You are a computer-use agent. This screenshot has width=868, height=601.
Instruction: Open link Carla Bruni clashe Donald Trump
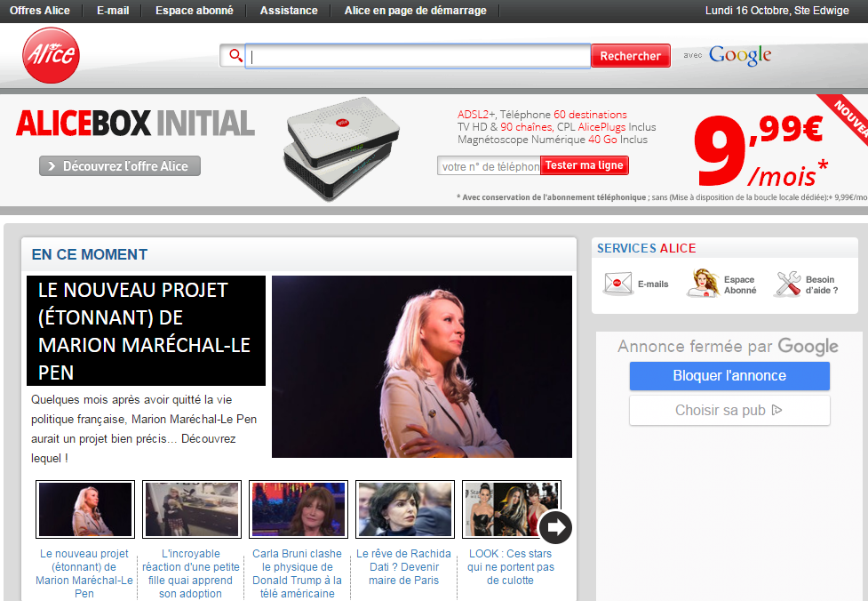[297, 573]
